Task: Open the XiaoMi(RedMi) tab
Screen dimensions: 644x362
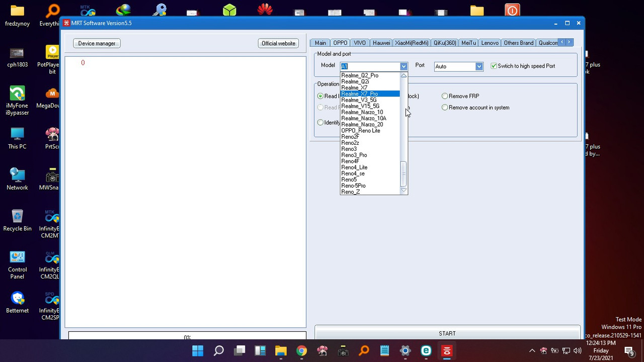Action: (412, 43)
